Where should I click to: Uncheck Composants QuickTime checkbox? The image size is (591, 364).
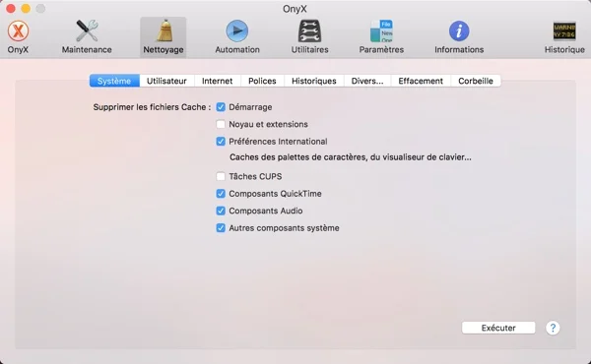pos(221,194)
